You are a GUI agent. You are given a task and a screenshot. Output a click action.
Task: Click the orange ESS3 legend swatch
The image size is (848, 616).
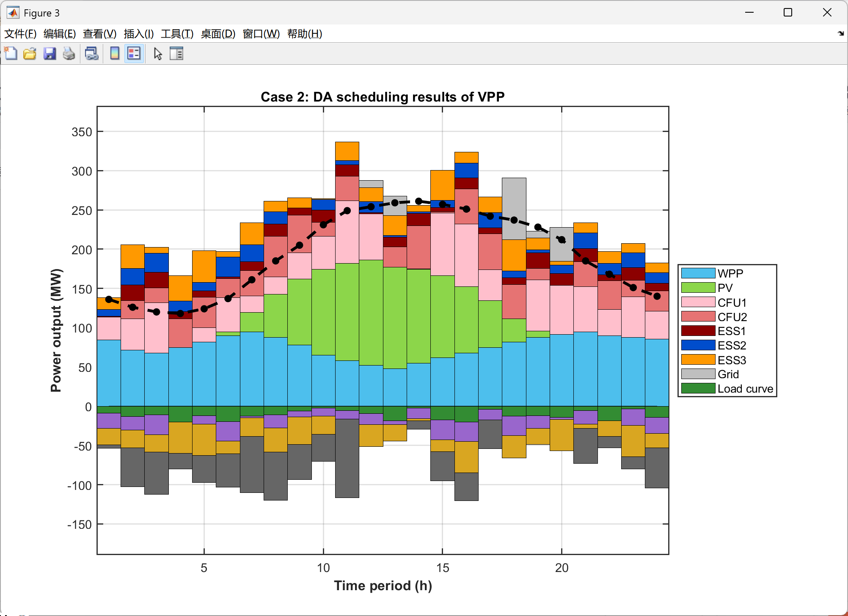(x=698, y=360)
